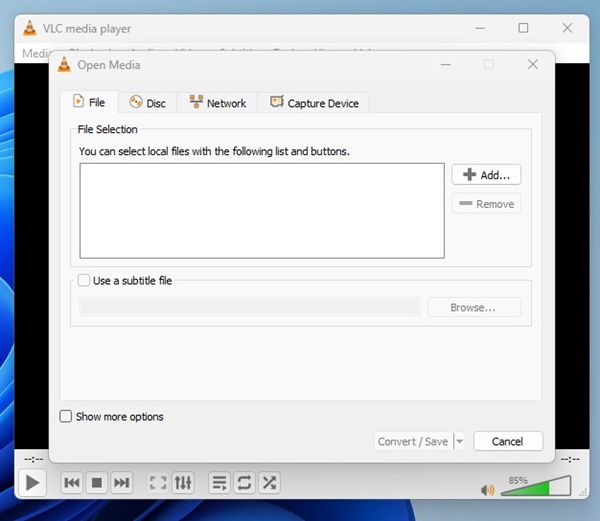Enable random shuffle playback icon
This screenshot has height=521, width=600.
pyautogui.click(x=269, y=483)
